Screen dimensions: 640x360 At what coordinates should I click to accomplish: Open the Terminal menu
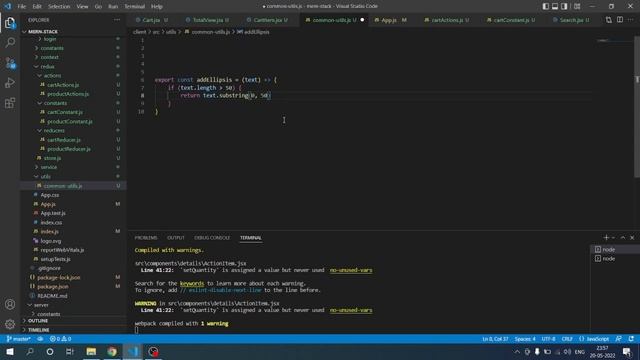point(135,6)
